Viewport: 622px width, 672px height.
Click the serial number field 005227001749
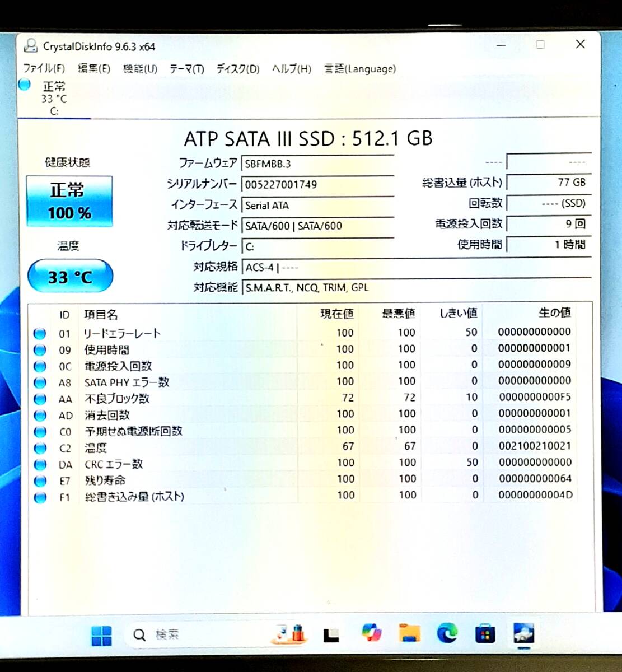coord(317,184)
